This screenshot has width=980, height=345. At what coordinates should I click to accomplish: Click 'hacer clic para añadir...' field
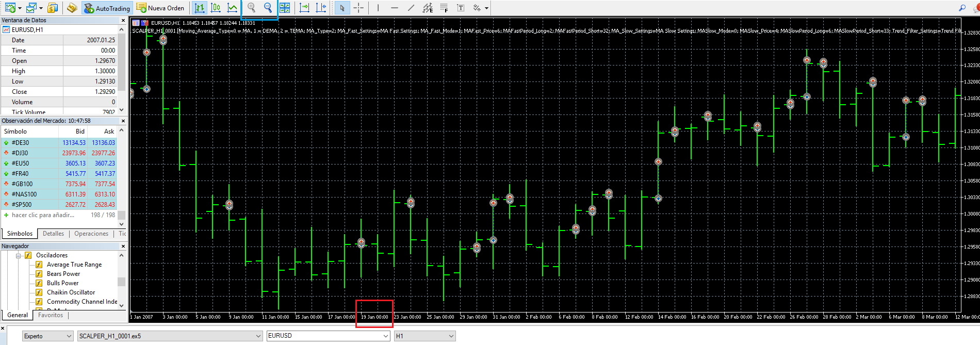point(43,215)
